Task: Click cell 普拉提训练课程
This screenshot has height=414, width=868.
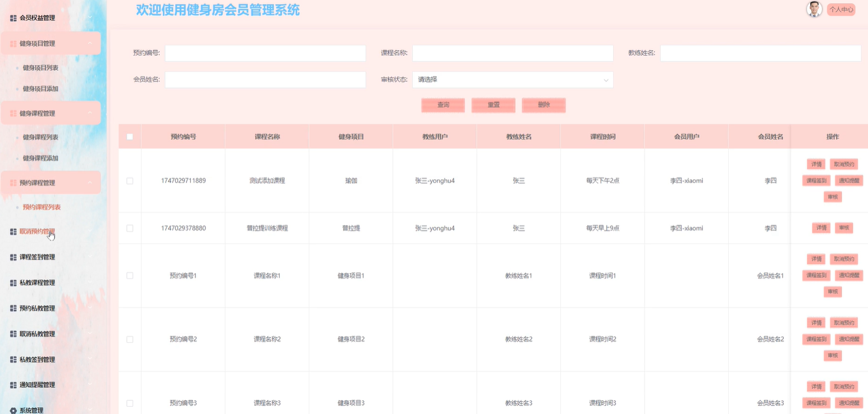Action: [267, 228]
